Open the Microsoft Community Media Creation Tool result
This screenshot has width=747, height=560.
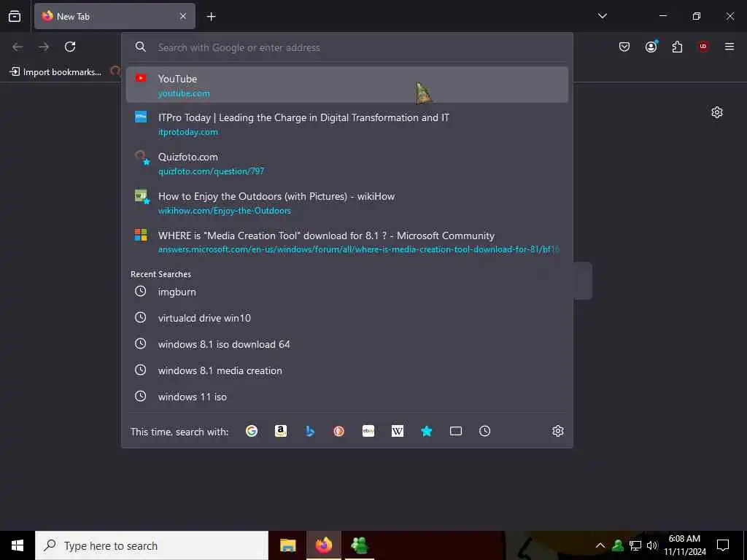[347, 242]
